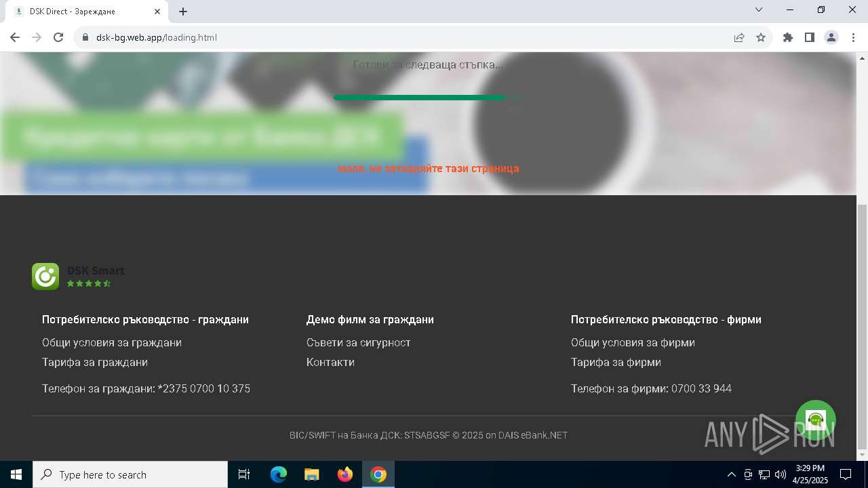Expand hidden system tray icons
The height and width of the screenshot is (488, 868).
731,474
